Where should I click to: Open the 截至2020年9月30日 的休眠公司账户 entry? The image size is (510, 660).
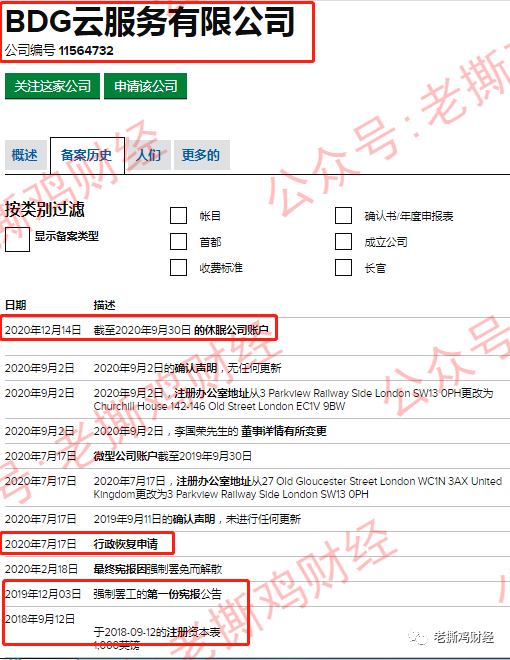pyautogui.click(x=181, y=330)
